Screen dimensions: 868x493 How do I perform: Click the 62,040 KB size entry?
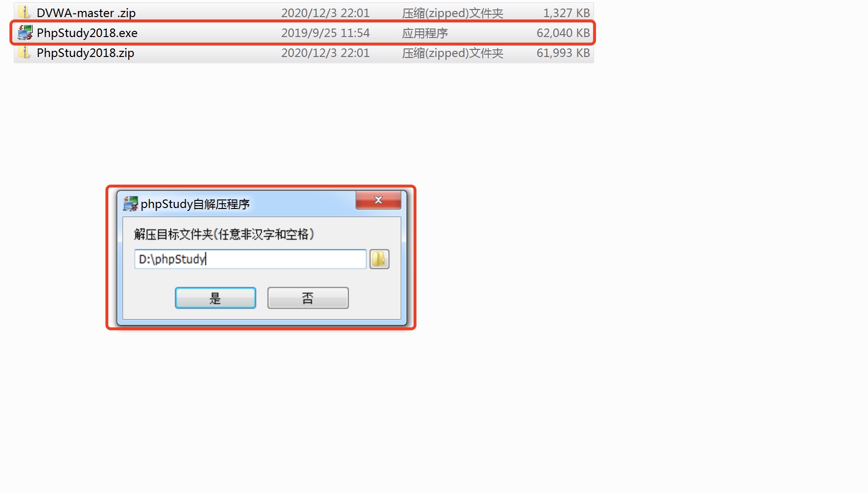pos(563,33)
